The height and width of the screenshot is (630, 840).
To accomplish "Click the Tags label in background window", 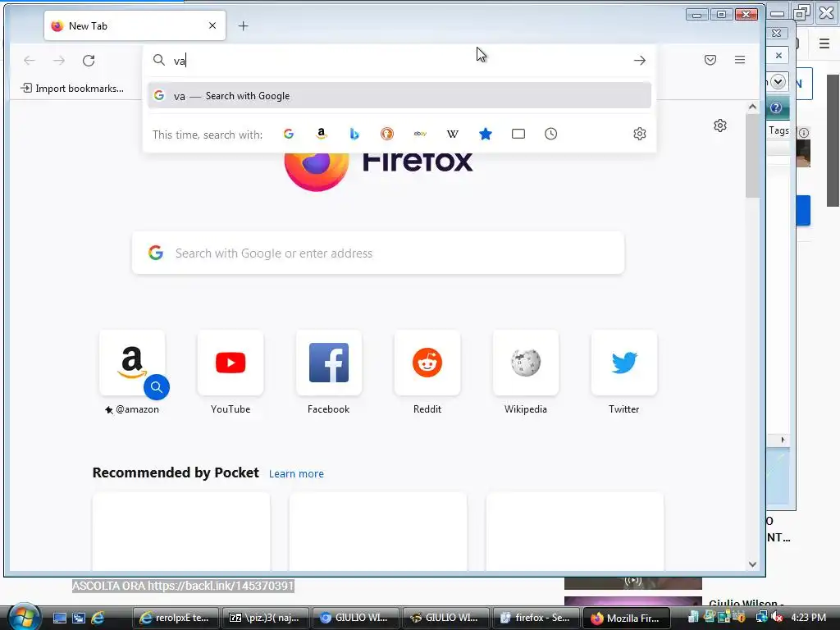I will pyautogui.click(x=778, y=130).
